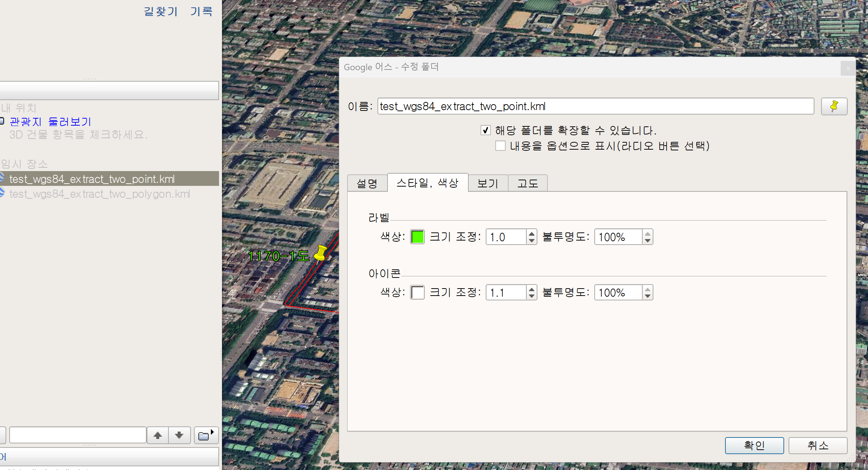The width and height of the screenshot is (868, 470).
Task: Click the move item up arrow
Action: point(158,435)
